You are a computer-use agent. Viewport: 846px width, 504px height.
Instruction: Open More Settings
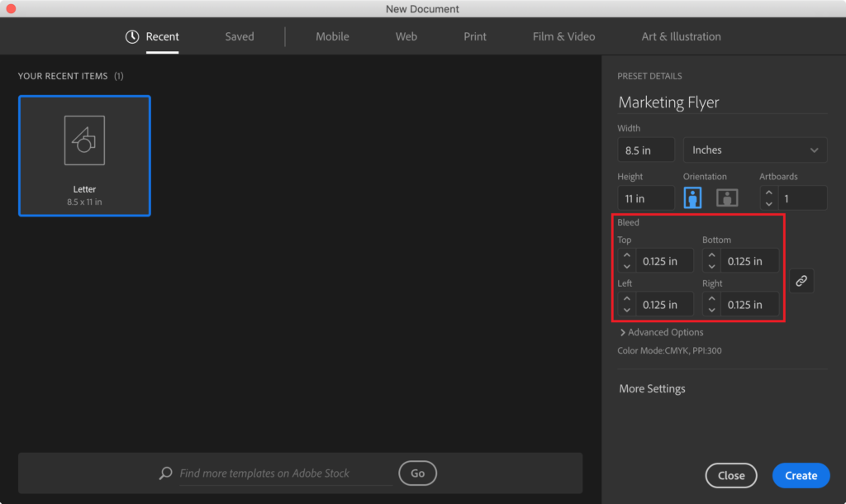tap(652, 388)
